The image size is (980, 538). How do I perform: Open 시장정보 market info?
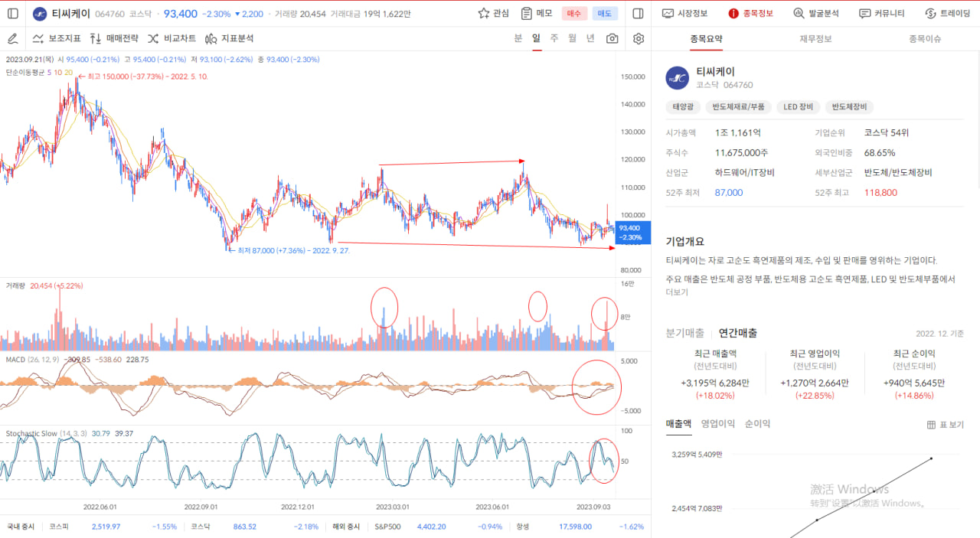(685, 13)
